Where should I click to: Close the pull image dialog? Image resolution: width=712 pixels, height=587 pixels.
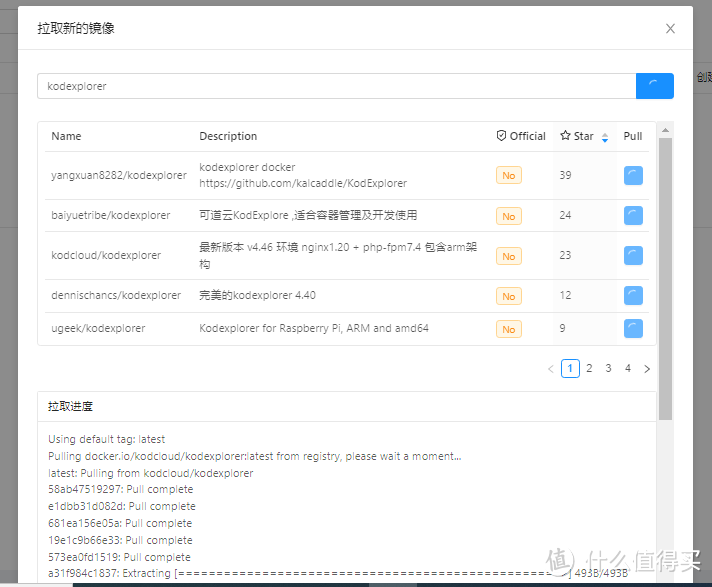click(x=670, y=29)
